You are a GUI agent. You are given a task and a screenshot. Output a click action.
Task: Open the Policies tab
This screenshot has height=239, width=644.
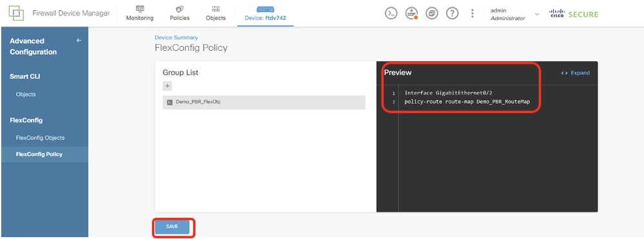click(179, 14)
